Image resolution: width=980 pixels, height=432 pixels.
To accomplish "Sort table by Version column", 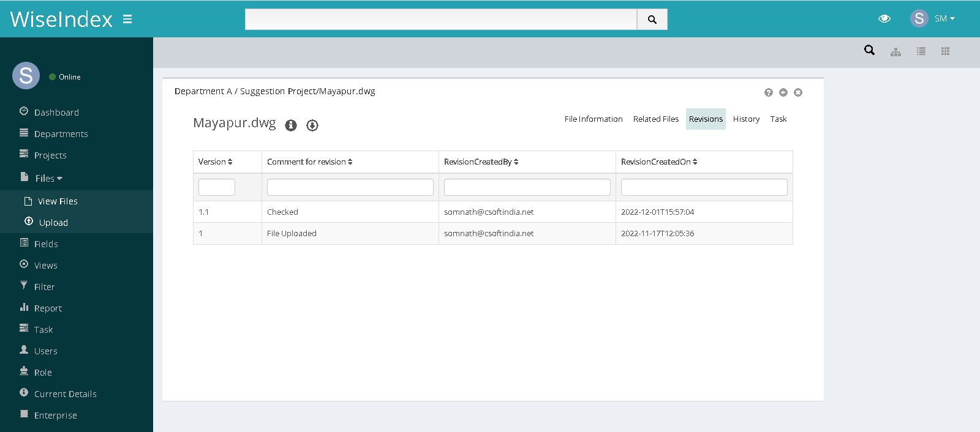I will click(x=215, y=162).
